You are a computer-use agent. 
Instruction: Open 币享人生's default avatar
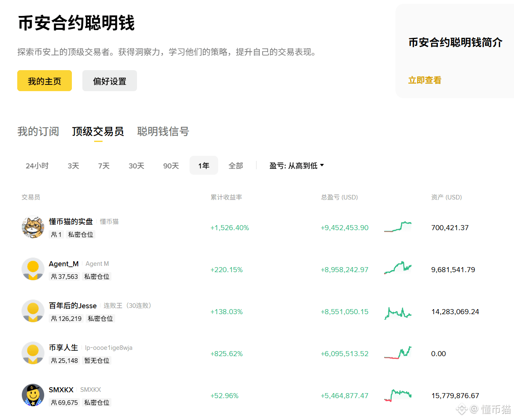[x=33, y=353]
